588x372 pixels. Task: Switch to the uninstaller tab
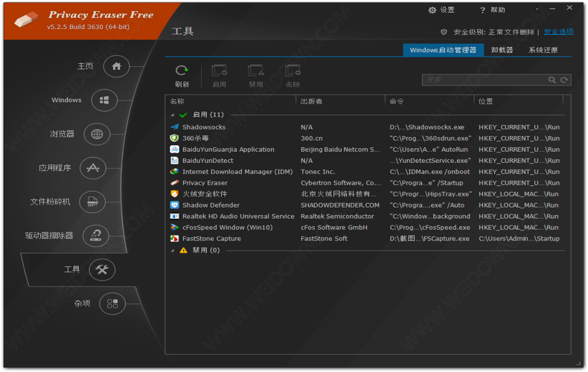(502, 51)
